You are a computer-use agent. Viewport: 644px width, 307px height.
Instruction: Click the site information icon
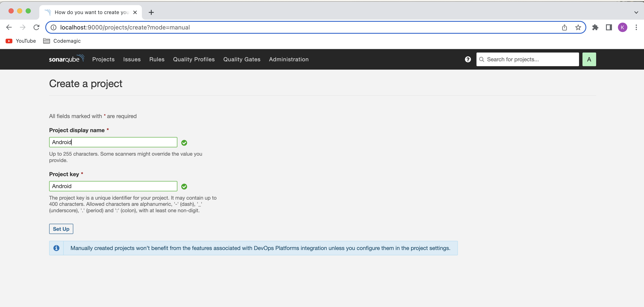[x=53, y=27]
